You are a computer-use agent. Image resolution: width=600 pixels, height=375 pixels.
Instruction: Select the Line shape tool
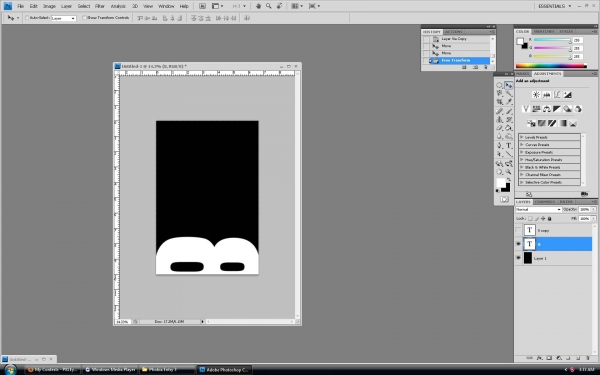click(x=509, y=154)
